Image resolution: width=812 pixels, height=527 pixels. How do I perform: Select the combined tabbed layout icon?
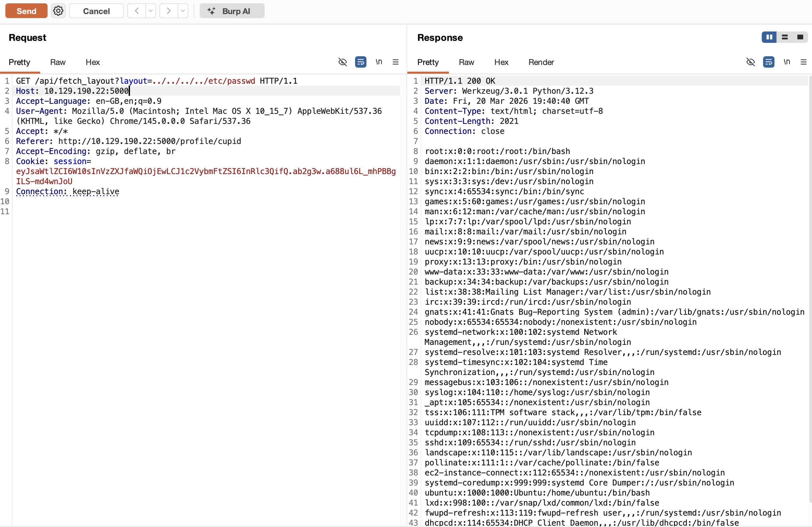800,37
